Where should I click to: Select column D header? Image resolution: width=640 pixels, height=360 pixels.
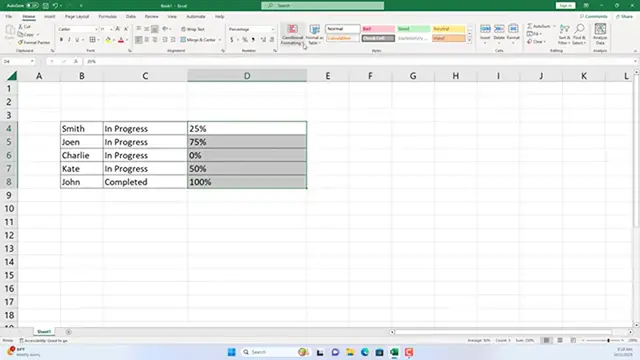click(x=247, y=76)
